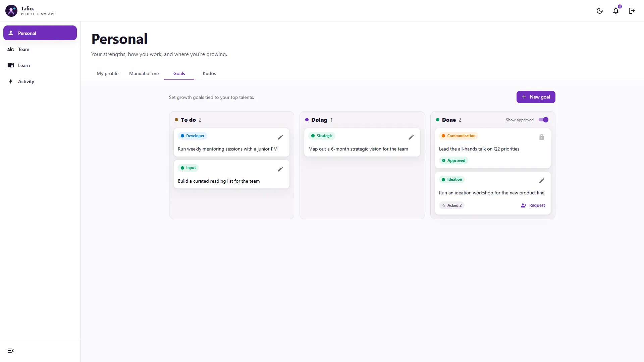Click the Asked 2 badge
The height and width of the screenshot is (362, 644).
pyautogui.click(x=452, y=205)
